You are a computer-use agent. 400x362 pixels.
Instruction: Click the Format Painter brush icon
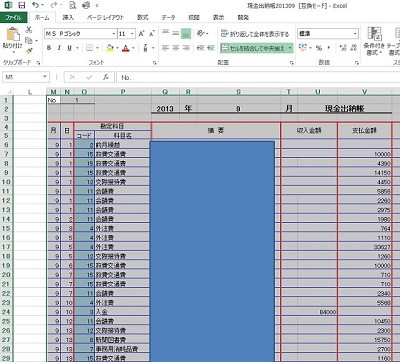pos(29,50)
